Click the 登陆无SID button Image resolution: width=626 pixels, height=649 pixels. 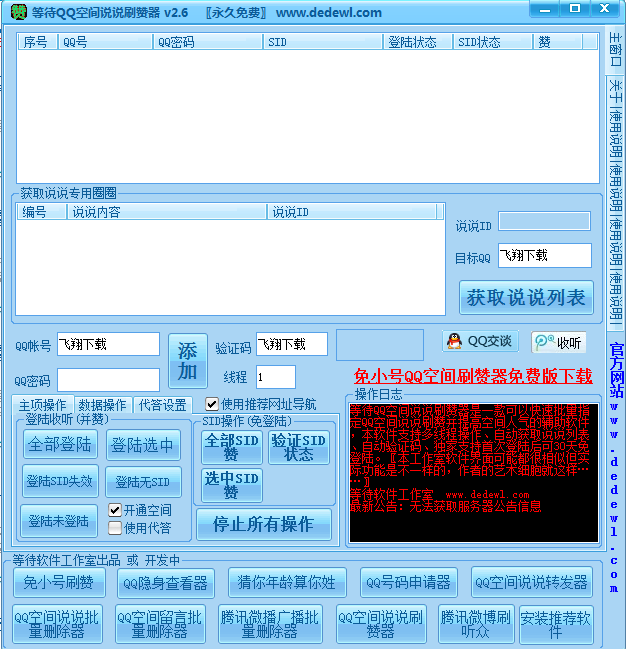coord(143,482)
